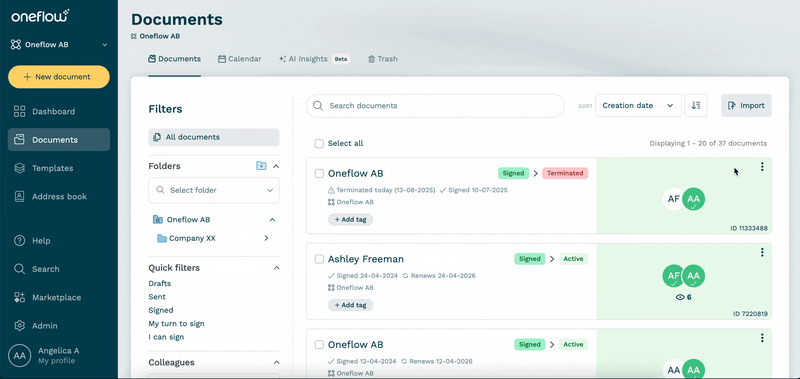Add tag to terminated Oneflow AB document
Screen dimensions: 800x379
coord(351,219)
